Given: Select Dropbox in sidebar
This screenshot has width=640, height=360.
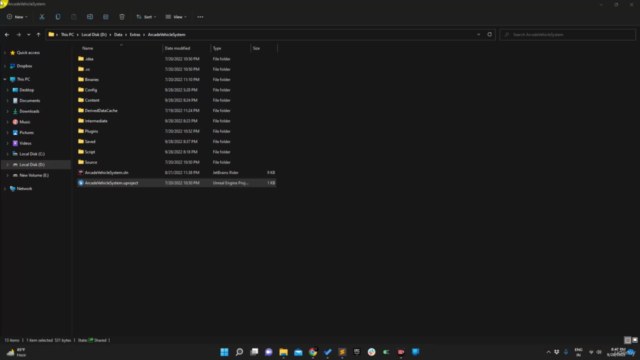Looking at the screenshot, I should point(24,66).
